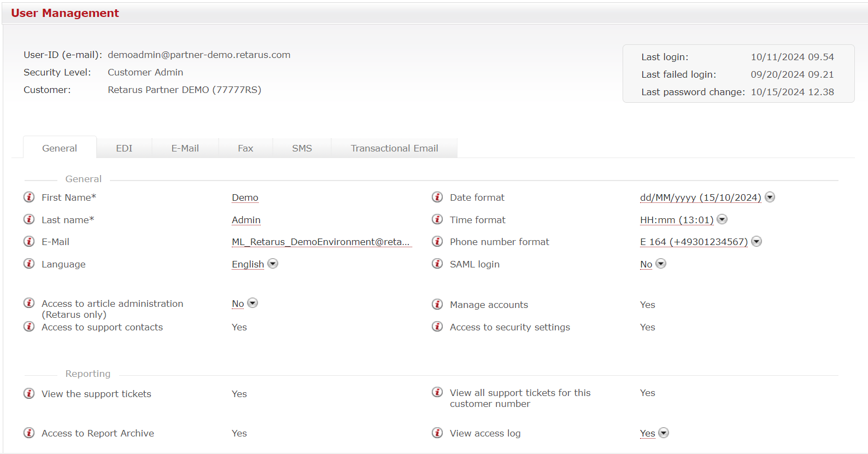
Task: Click info icon beside Access to support contacts
Action: point(29,327)
